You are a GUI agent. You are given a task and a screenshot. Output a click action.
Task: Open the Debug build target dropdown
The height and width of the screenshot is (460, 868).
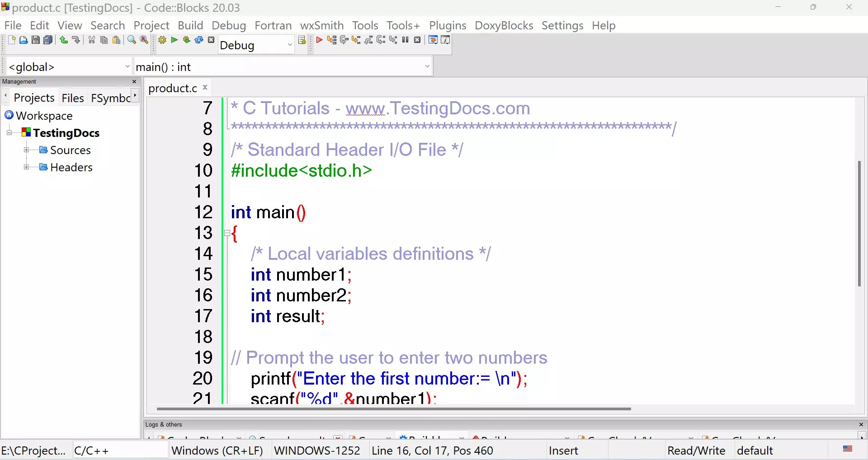click(290, 45)
